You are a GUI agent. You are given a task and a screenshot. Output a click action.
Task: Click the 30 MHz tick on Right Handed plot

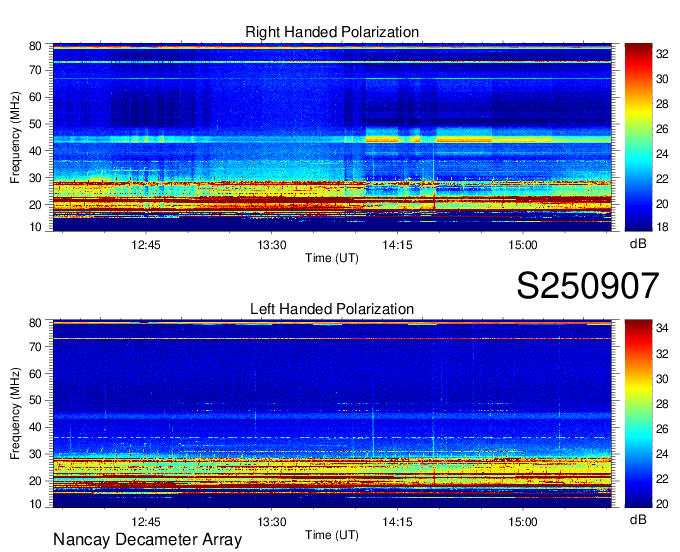click(35, 178)
